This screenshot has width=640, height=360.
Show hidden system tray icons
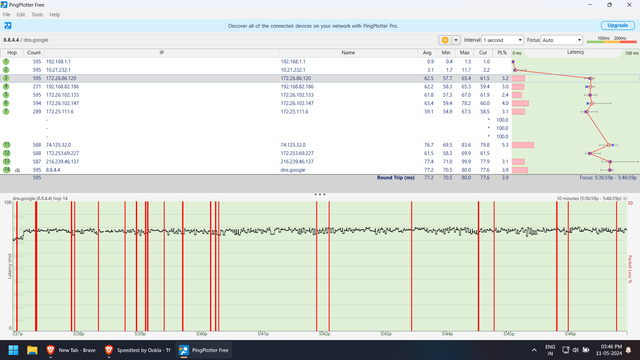point(534,350)
